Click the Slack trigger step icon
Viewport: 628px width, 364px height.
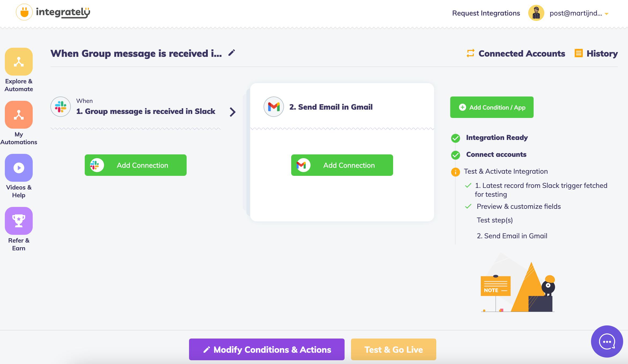click(x=61, y=107)
